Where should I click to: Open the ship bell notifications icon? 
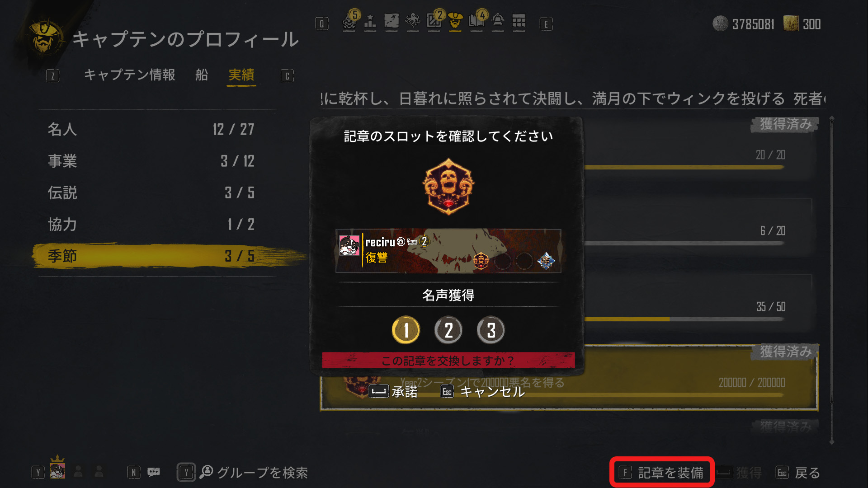[x=498, y=21]
